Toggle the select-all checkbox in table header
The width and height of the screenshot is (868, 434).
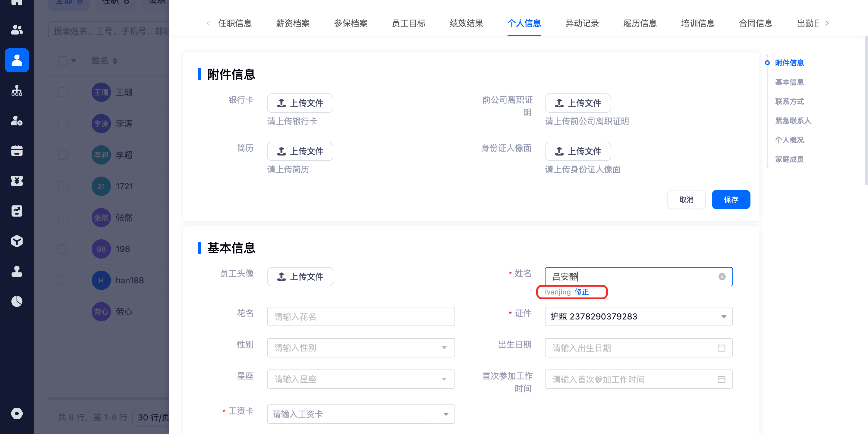(63, 61)
